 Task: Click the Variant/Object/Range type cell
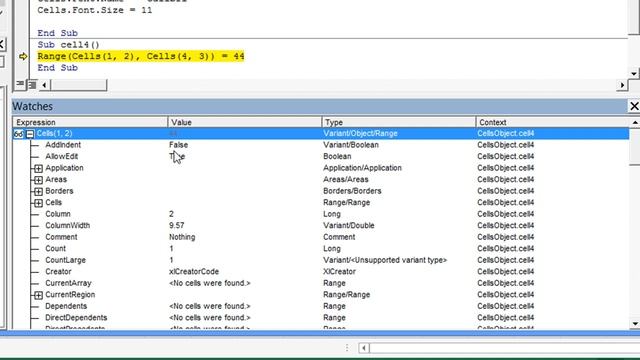[360, 133]
